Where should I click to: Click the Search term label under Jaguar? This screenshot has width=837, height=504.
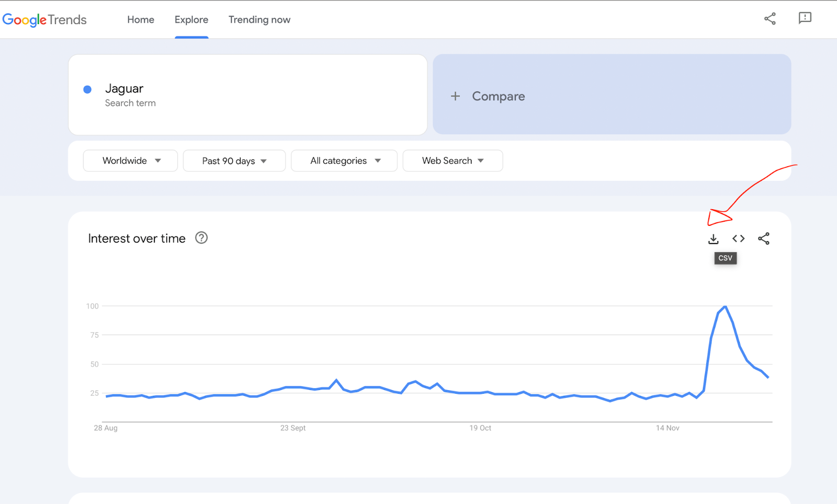click(130, 103)
